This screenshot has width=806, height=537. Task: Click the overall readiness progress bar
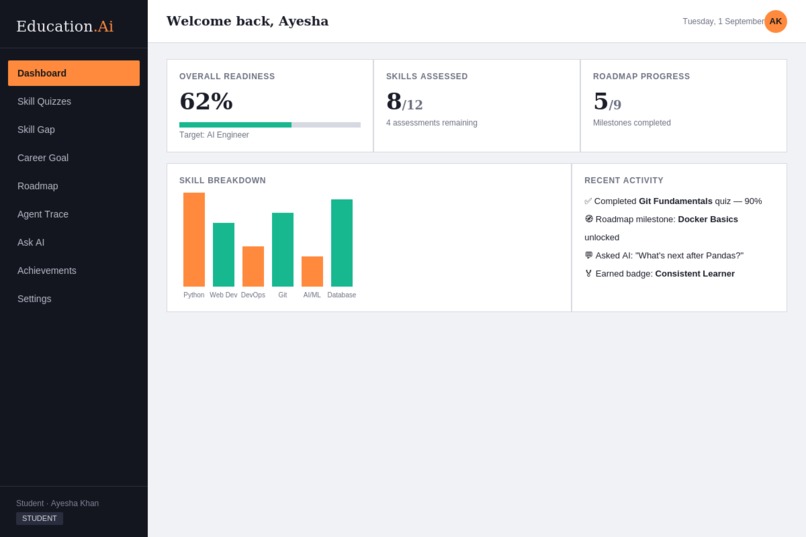(x=270, y=125)
